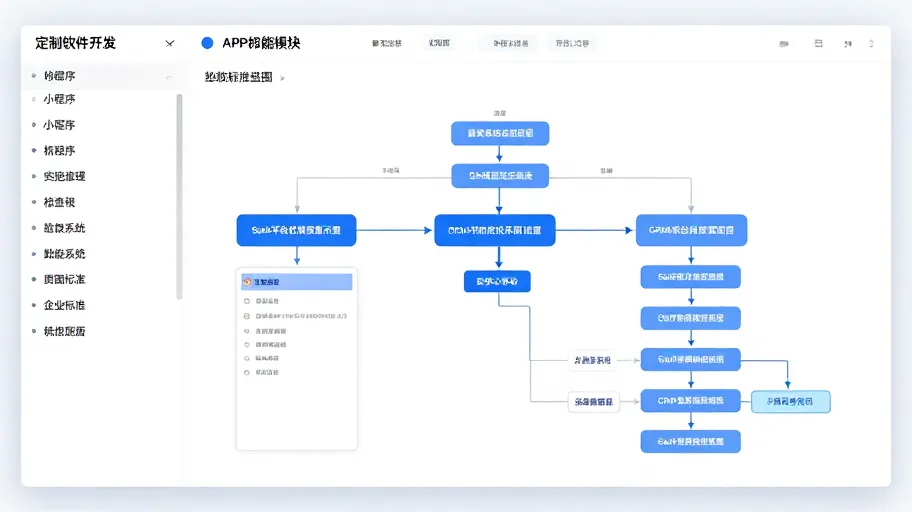Select the topmost flowchart node

click(x=500, y=133)
